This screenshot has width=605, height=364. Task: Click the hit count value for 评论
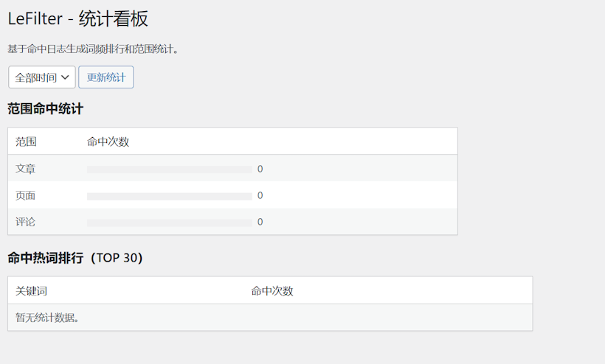tap(260, 222)
